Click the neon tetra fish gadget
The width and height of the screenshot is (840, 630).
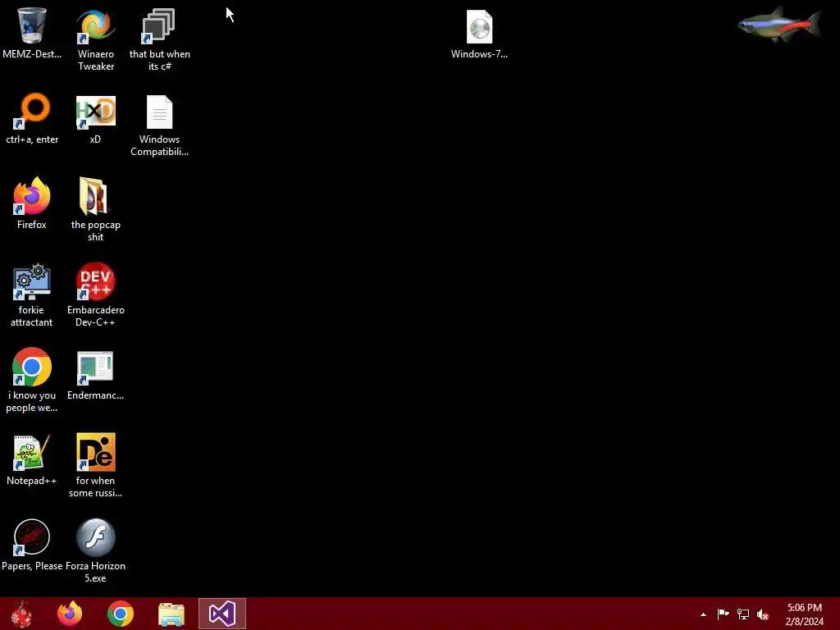[x=779, y=25]
